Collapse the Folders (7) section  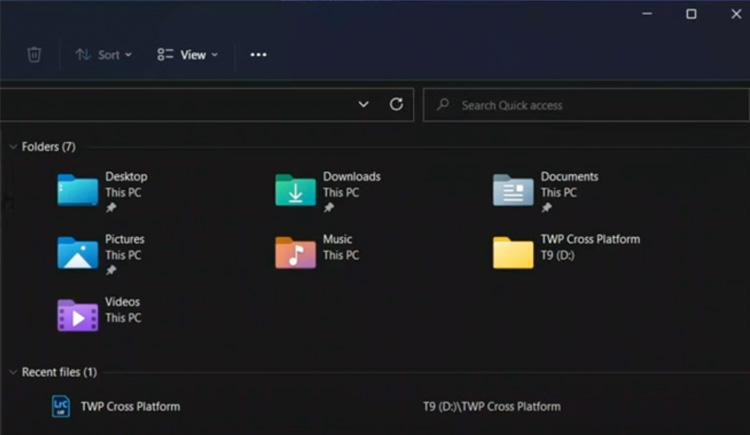tap(12, 147)
